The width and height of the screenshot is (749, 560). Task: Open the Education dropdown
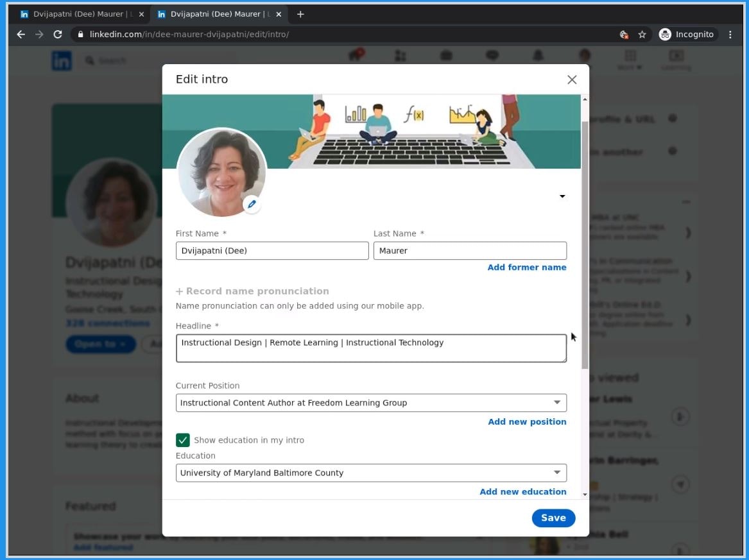click(371, 473)
